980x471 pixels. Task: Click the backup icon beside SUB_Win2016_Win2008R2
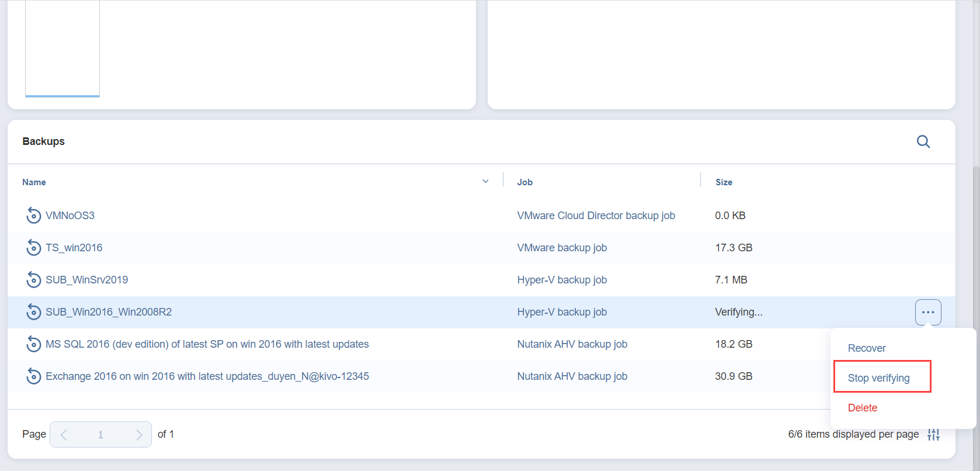[x=33, y=312]
